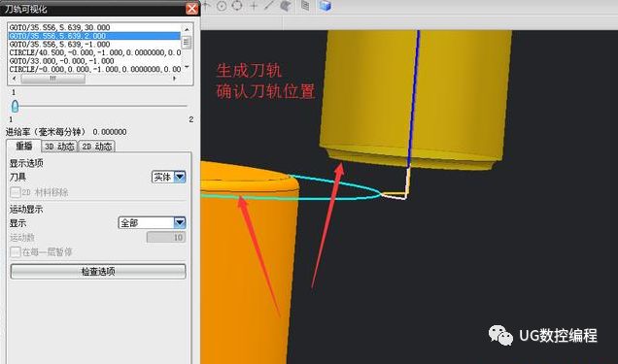The width and height of the screenshot is (618, 364).
Task: Select the existing point plus-shaped snap icon
Action: tap(254, 6)
